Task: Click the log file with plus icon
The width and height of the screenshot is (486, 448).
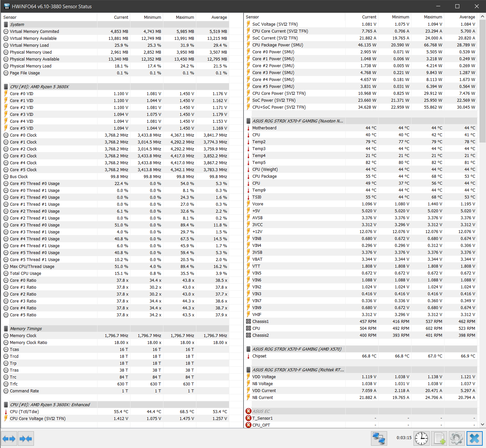Action: point(439,438)
